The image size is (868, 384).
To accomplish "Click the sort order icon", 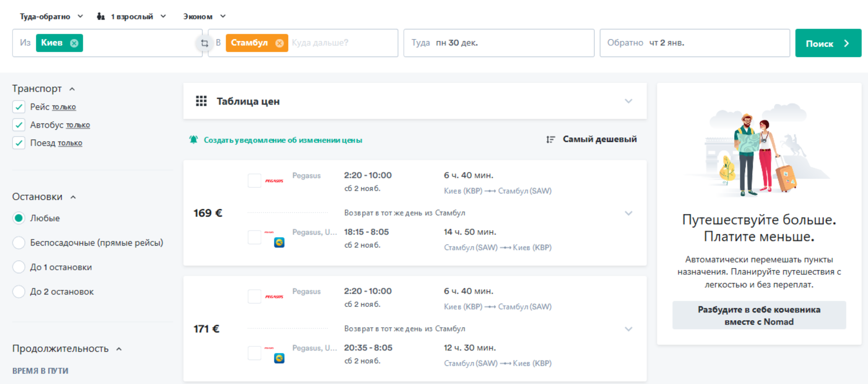I will (x=550, y=139).
